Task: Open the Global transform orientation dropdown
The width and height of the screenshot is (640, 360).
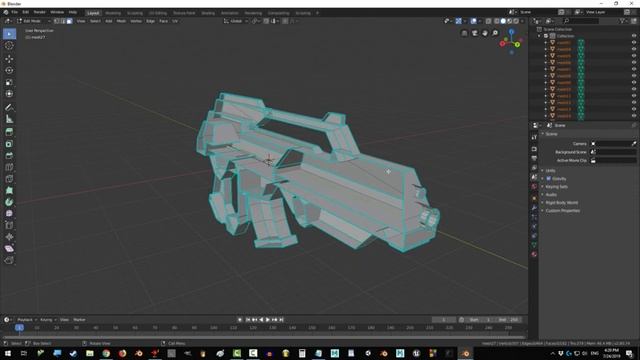Action: (x=236, y=21)
